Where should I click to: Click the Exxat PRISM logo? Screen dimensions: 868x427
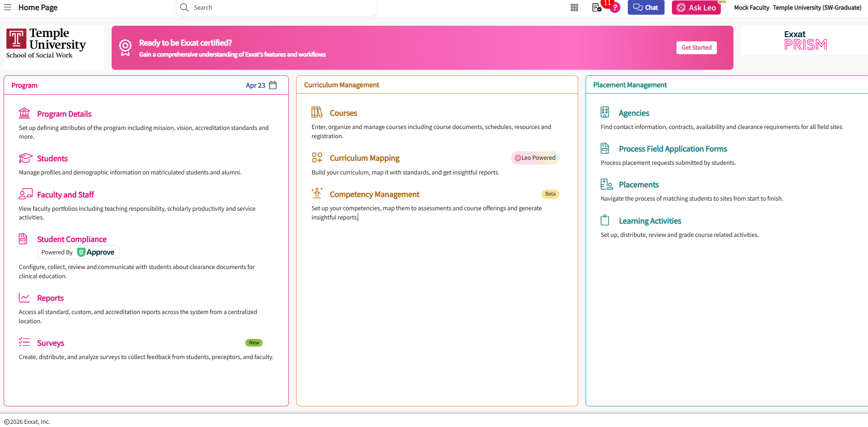click(x=806, y=40)
